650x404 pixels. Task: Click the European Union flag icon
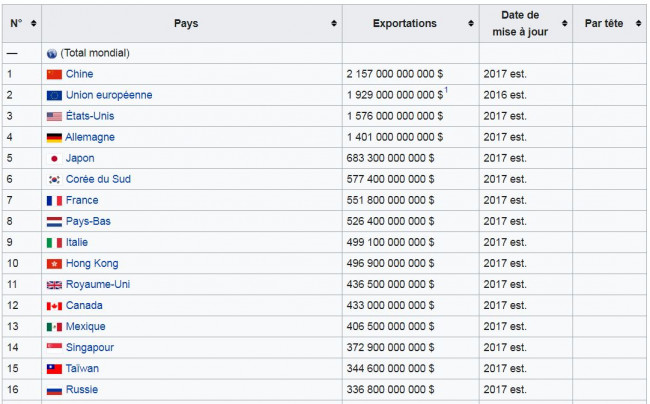[54, 95]
